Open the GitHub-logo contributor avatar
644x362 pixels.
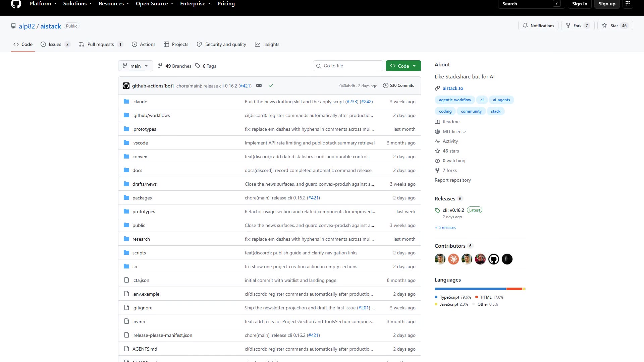[x=494, y=259]
